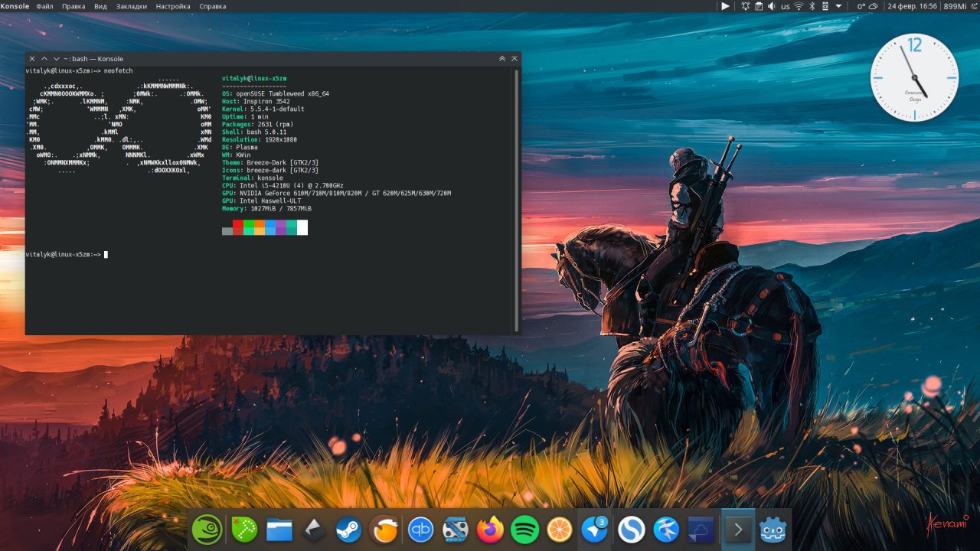This screenshot has width=980, height=551.
Task: Open Firefox from the dock
Action: [x=490, y=529]
